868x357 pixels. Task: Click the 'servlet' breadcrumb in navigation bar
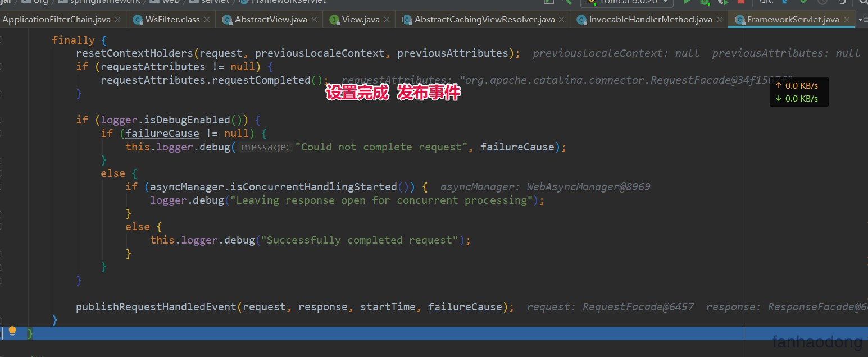point(209,2)
